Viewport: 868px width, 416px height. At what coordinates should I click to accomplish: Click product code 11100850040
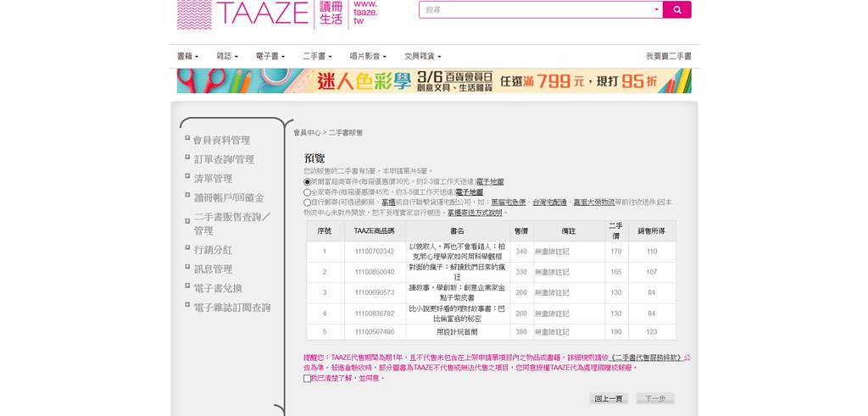[374, 272]
